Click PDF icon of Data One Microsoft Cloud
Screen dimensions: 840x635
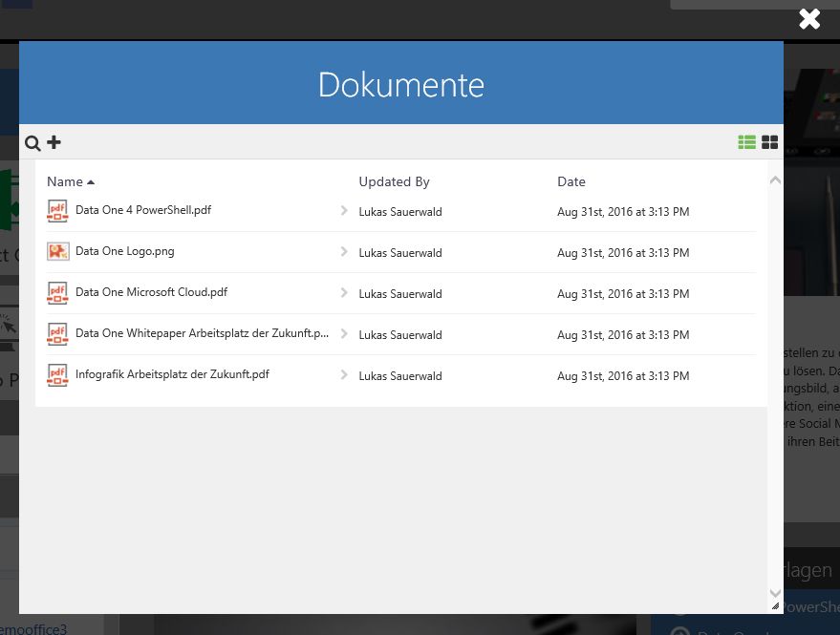pos(58,293)
